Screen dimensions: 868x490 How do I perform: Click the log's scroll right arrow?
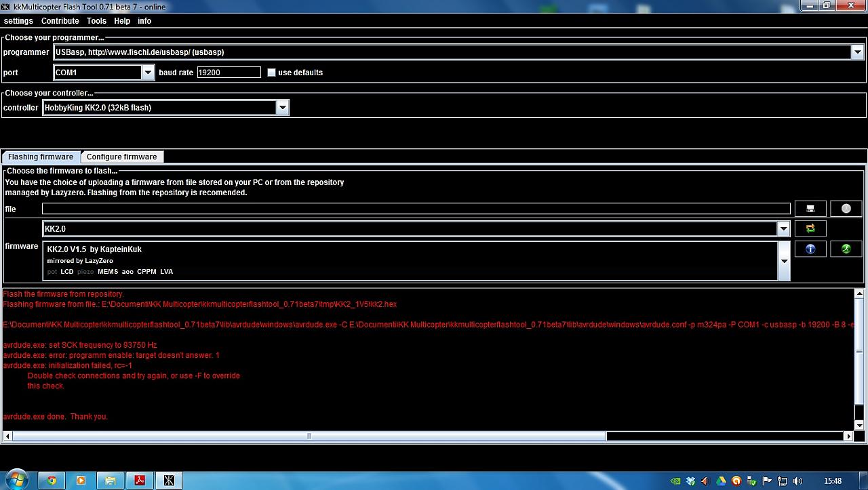click(x=850, y=436)
